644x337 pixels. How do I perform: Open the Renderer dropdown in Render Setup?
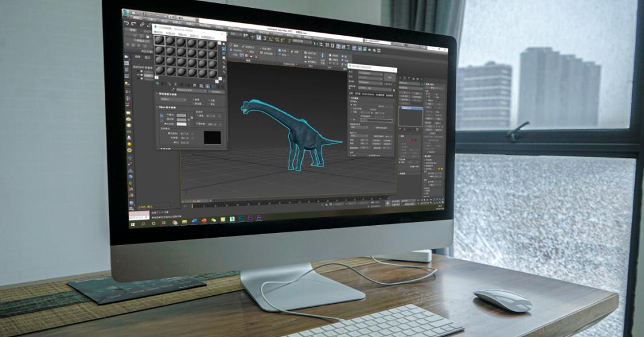click(x=370, y=82)
